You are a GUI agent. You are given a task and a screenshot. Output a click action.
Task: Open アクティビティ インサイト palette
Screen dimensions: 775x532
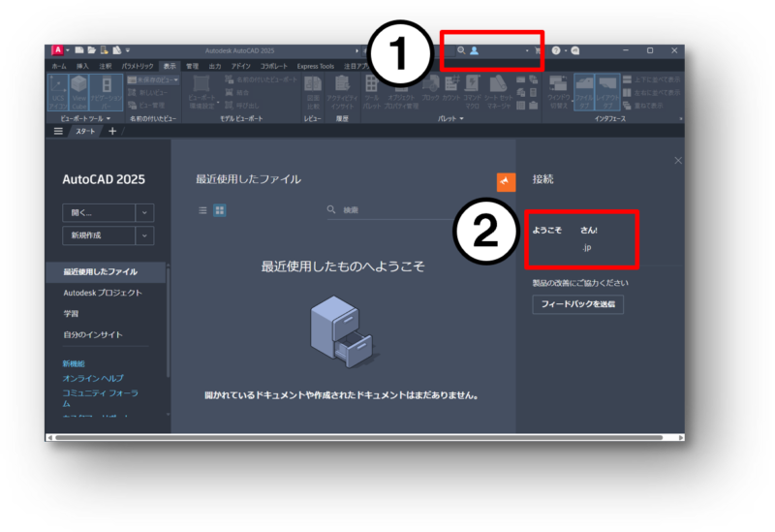coord(342,93)
